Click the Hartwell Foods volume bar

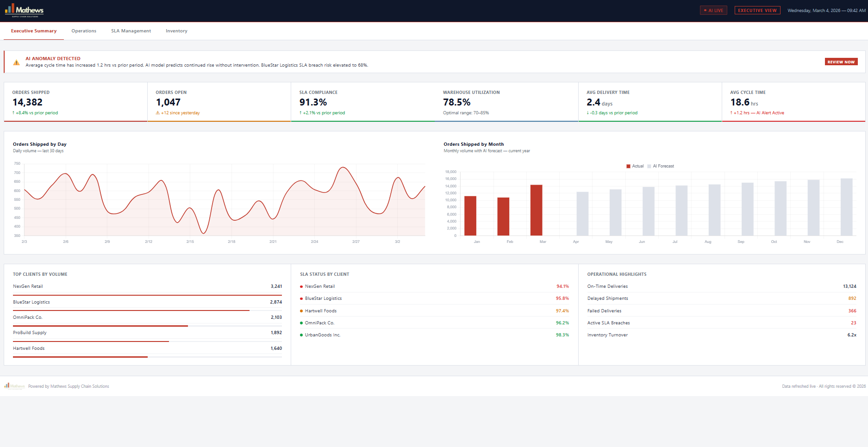point(80,357)
